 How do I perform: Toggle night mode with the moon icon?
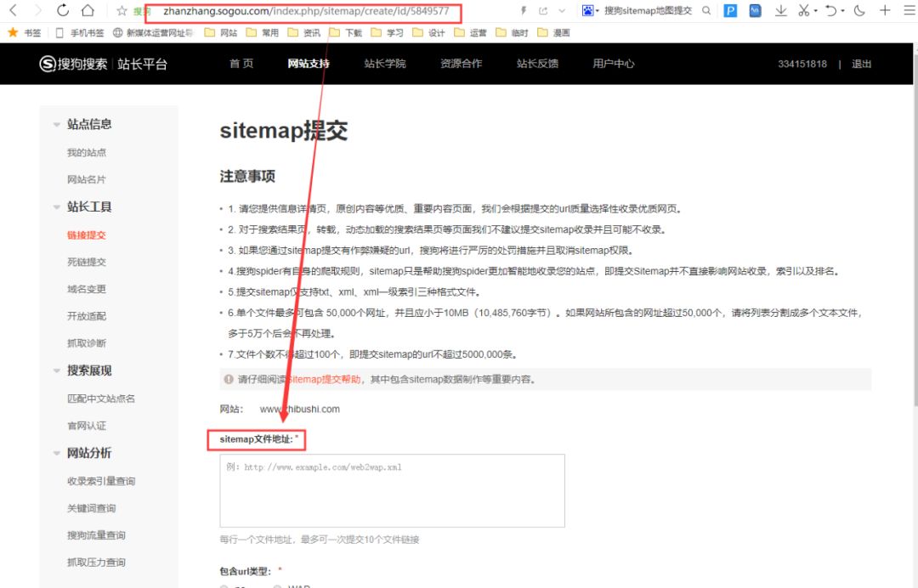pos(859,10)
